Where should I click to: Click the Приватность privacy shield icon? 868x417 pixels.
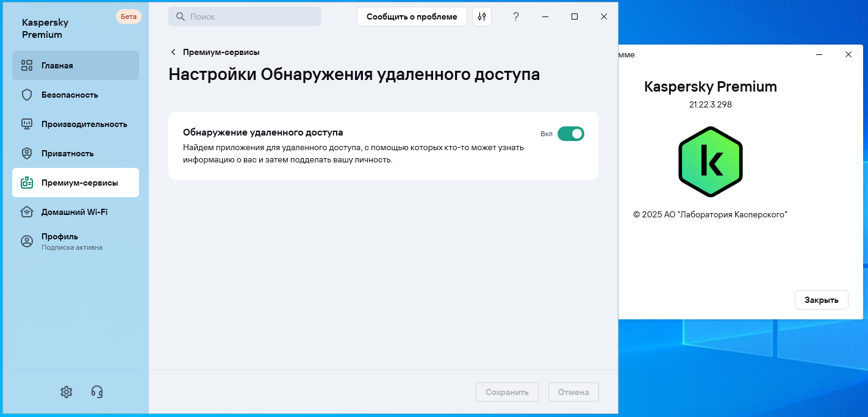click(x=27, y=153)
